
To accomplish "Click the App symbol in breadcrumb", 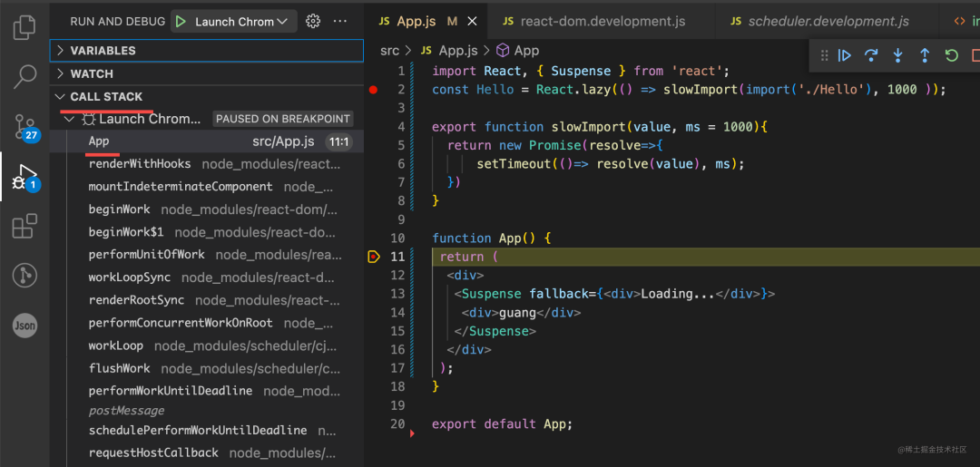I will [x=526, y=51].
